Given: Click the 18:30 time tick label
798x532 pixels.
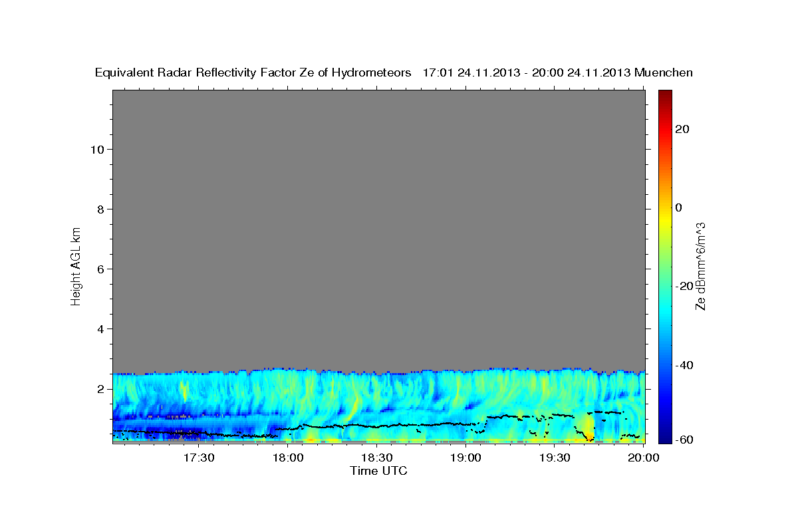Looking at the screenshot, I should pos(377,458).
